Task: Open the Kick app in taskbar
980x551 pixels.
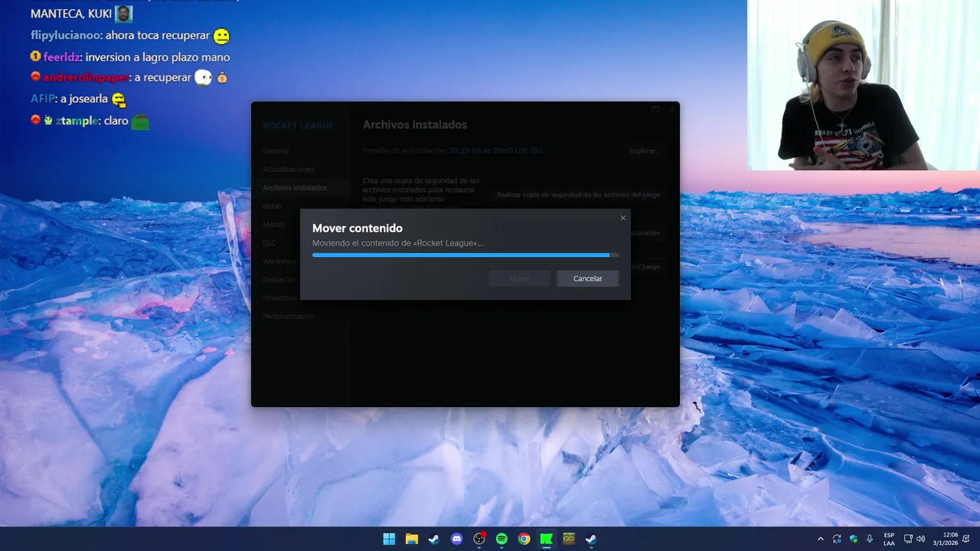Action: tap(547, 539)
